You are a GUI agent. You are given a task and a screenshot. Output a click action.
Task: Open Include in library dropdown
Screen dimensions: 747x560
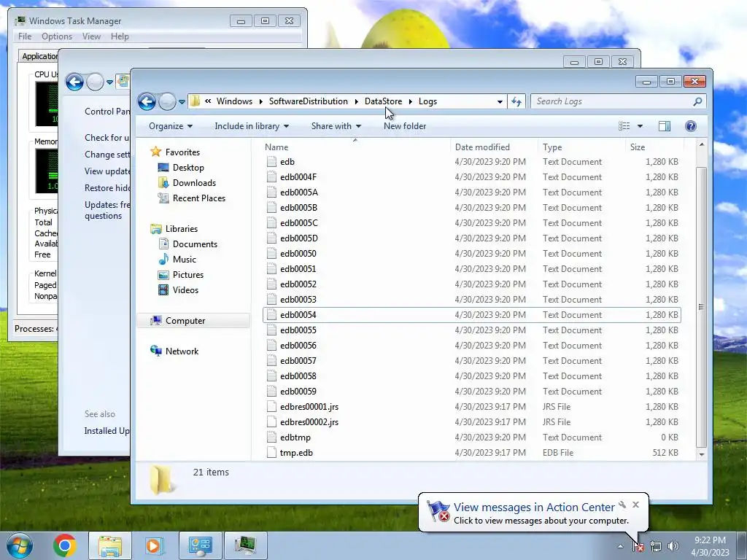[252, 126]
